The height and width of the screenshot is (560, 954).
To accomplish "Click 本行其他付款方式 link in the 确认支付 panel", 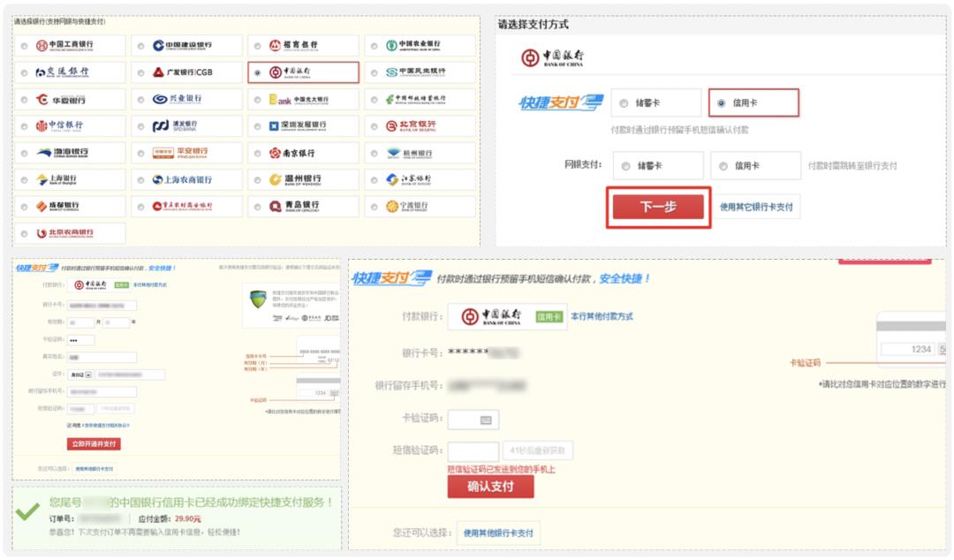I will pos(602,316).
